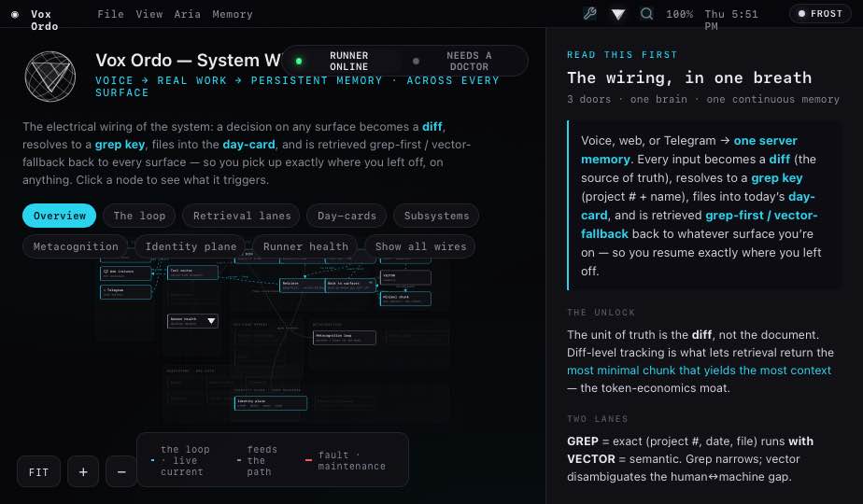This screenshot has height=504, width=863.
Task: Click 'most minimal chunk that yields the most context'
Action: point(699,371)
